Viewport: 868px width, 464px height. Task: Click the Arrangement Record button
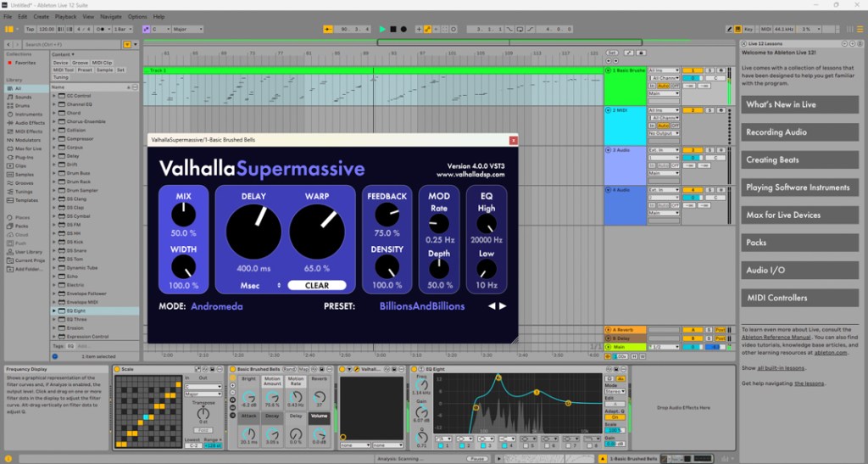403,29
